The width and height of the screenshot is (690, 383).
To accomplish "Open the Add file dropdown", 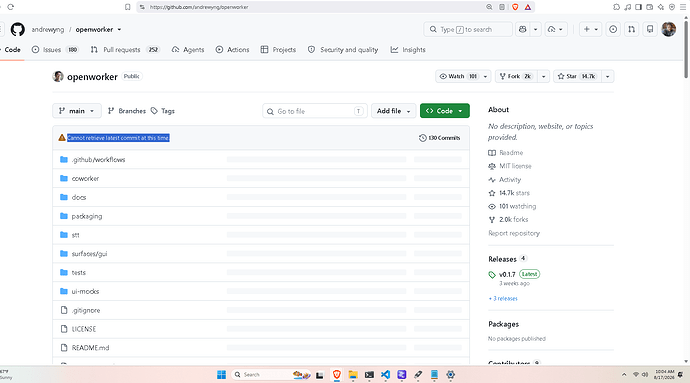I will click(x=393, y=111).
